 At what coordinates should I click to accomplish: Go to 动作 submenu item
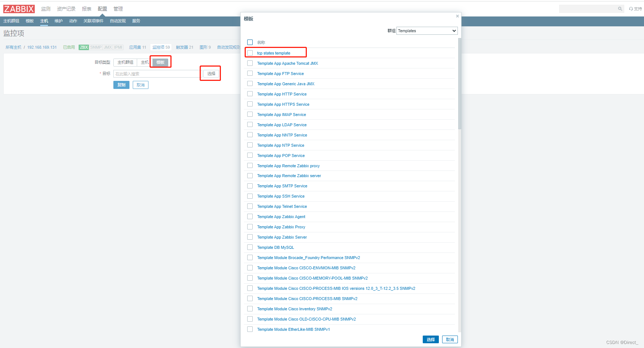point(73,21)
